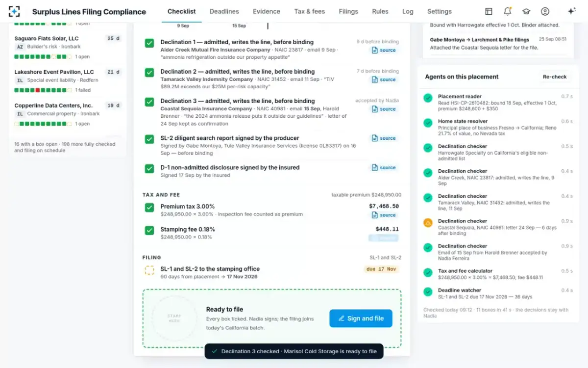Open the user profile icon
This screenshot has height=368, width=588.
[545, 11]
